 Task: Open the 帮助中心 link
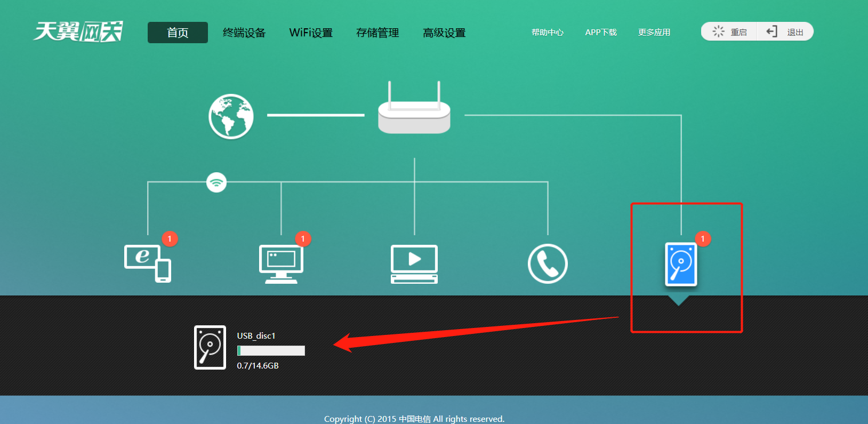coord(548,33)
